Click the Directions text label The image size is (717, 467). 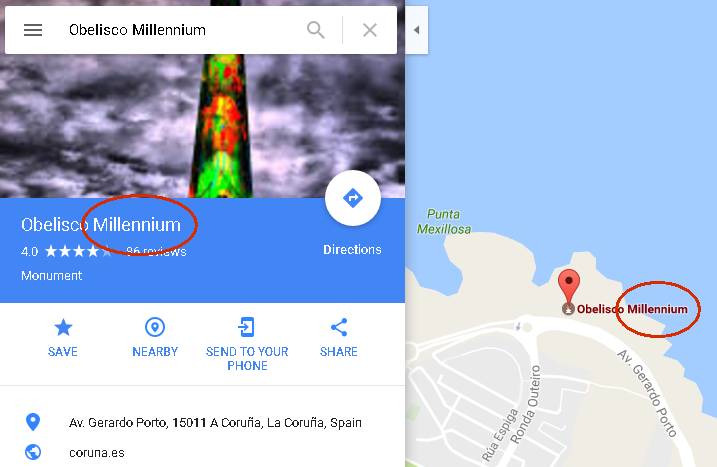(352, 250)
